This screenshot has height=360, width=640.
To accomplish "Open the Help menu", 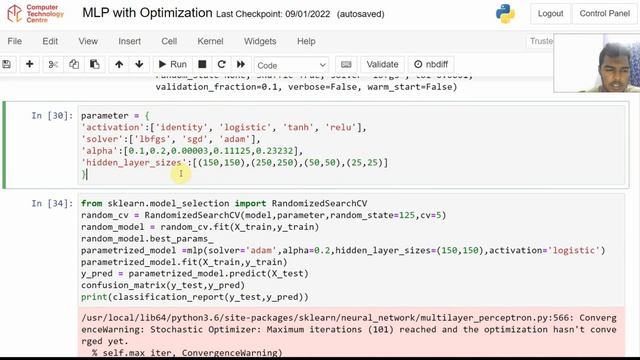I will tap(306, 41).
